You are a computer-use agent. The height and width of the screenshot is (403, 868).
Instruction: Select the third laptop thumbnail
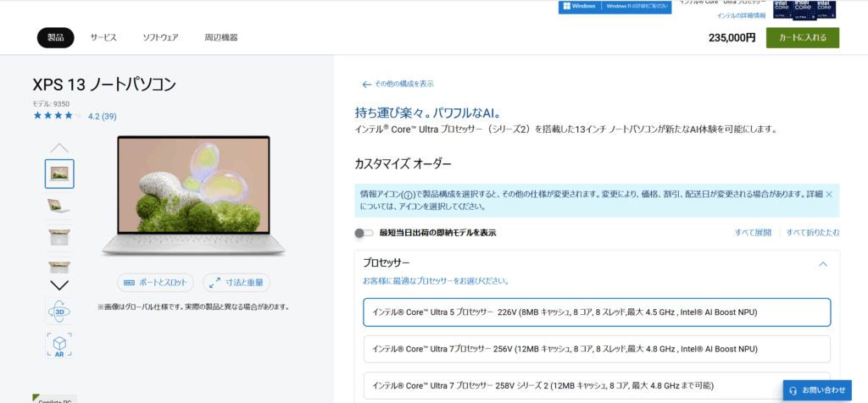point(59,237)
